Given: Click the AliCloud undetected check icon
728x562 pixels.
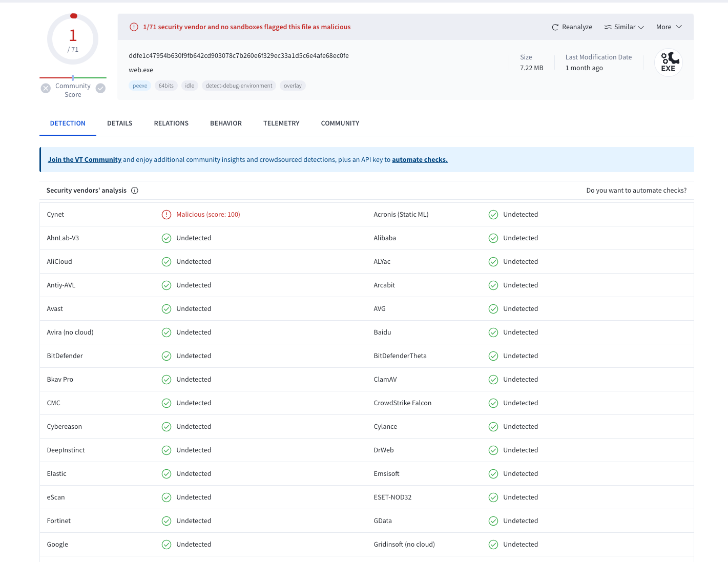Looking at the screenshot, I should (167, 262).
